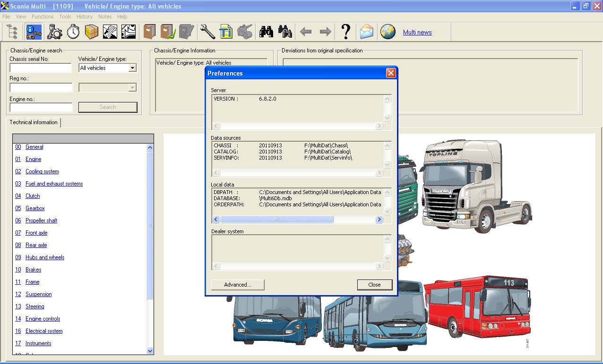Open the Vehicle/Engine type dropdown
This screenshot has width=603, height=364.
click(132, 68)
